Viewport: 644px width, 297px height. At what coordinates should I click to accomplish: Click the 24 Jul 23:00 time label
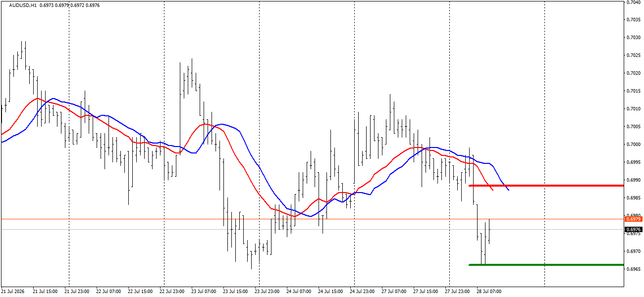click(362, 292)
